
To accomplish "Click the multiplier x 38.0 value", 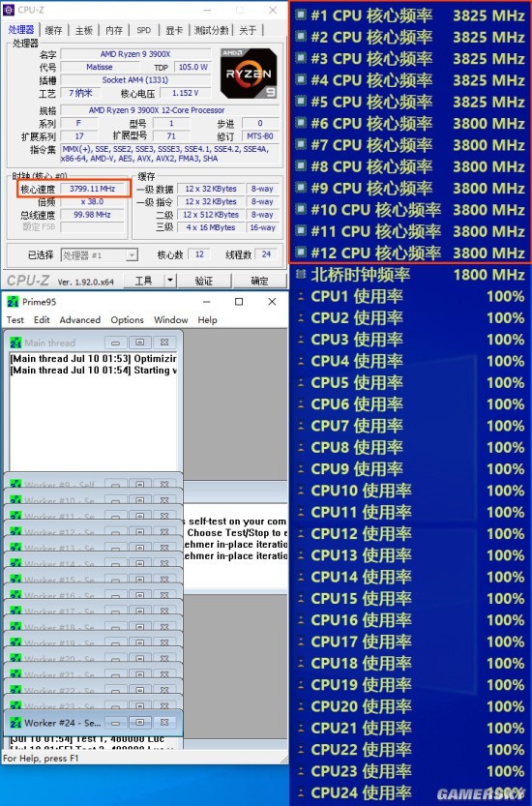I will [x=92, y=201].
